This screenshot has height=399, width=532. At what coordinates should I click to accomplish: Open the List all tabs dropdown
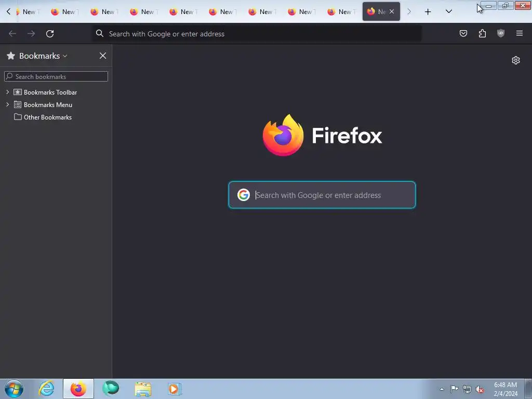(448, 11)
